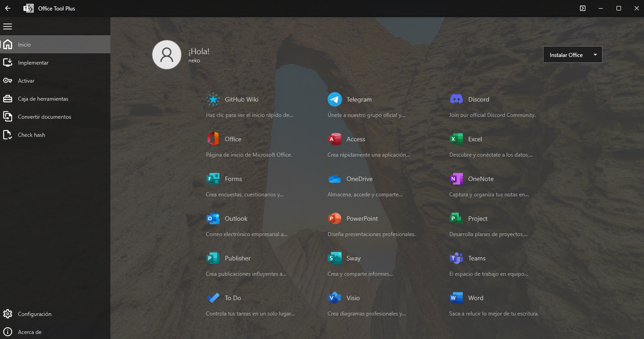Click the To Do checkmark icon

(213, 298)
